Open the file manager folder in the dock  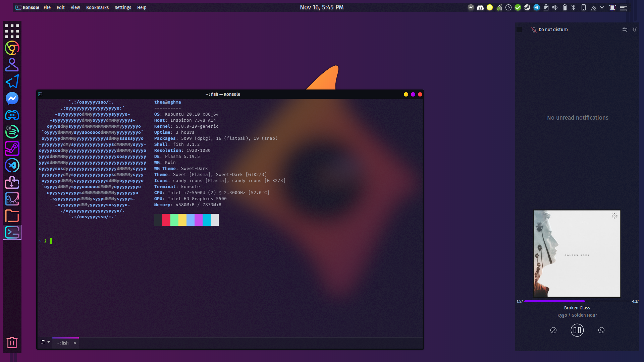(12, 216)
